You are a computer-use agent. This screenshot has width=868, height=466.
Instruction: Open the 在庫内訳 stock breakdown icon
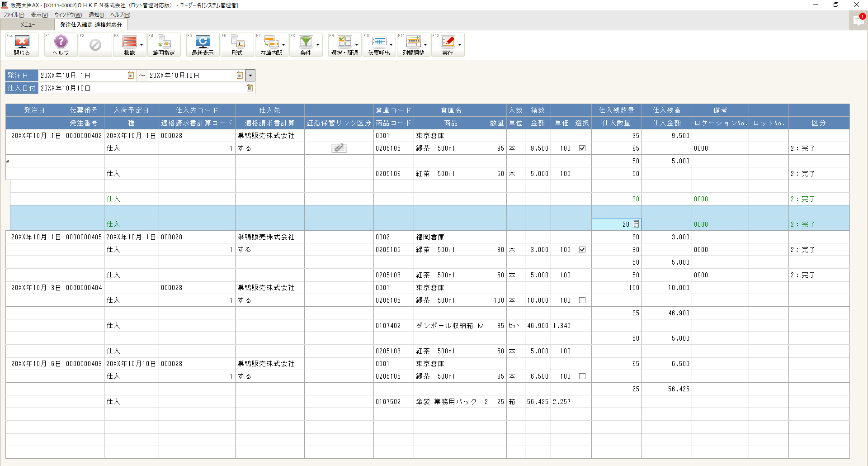tap(271, 45)
